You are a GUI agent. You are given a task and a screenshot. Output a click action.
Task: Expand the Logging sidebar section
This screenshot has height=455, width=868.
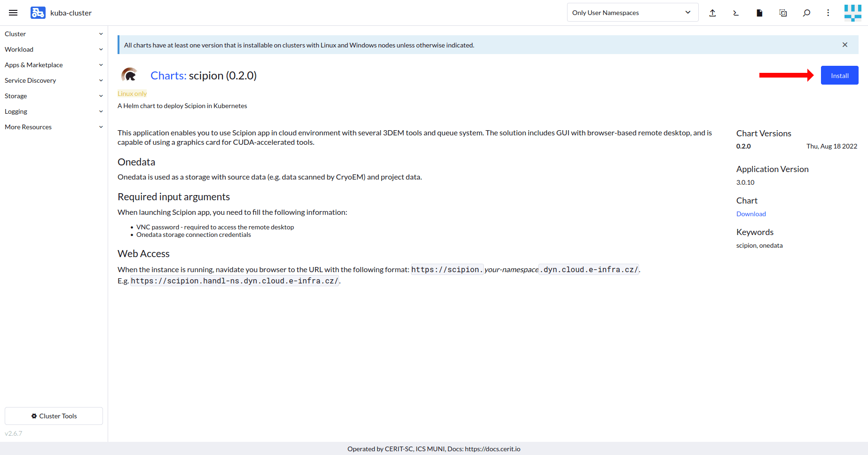coord(101,111)
